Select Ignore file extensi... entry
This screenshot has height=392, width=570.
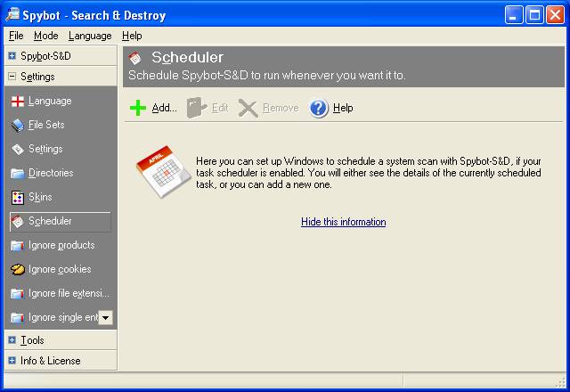(69, 293)
